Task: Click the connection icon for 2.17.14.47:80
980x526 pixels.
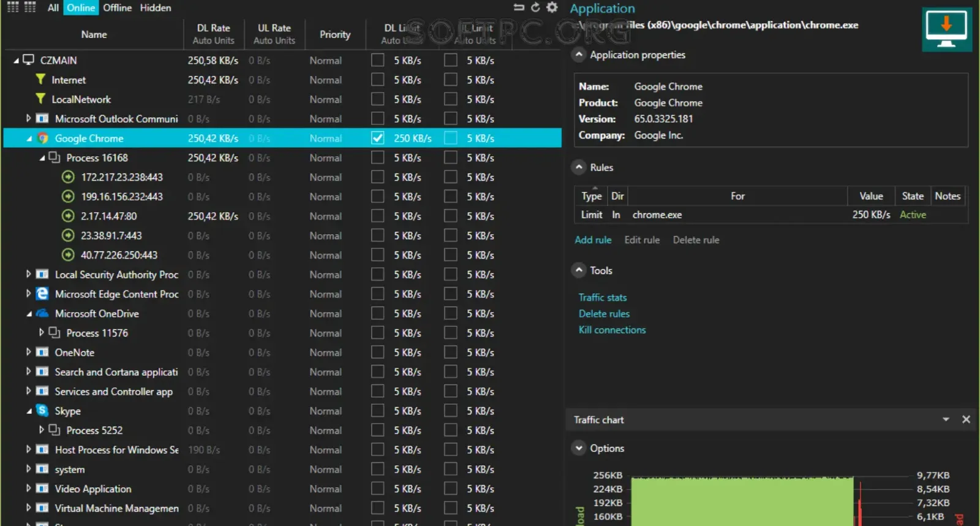Action: click(69, 216)
